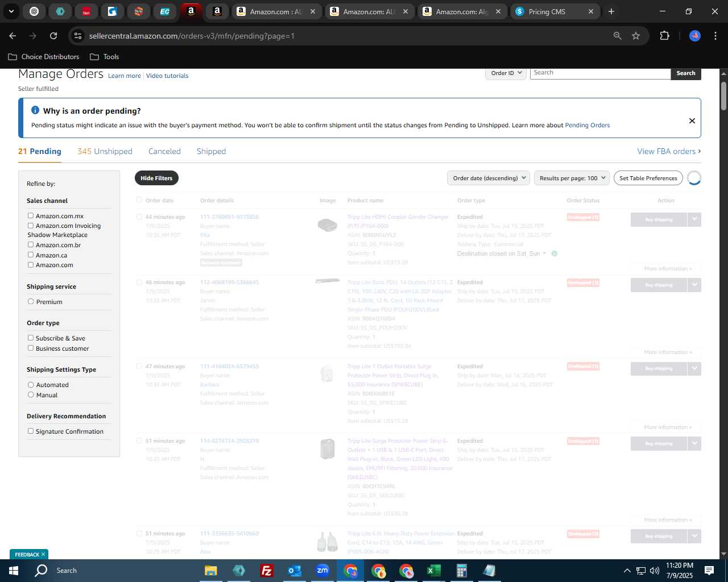Open the Choice Distributors bookmarks folder
This screenshot has height=582, width=728.
coord(44,57)
